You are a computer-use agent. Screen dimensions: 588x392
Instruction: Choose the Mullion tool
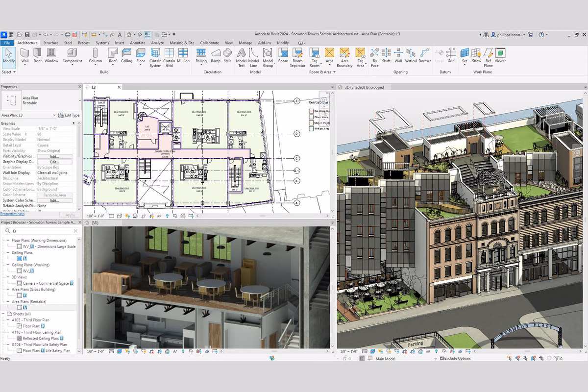point(183,55)
